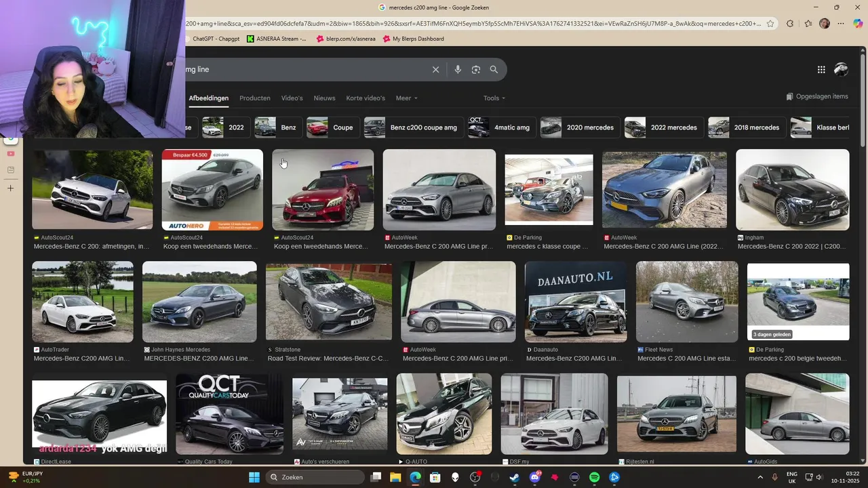Image resolution: width=868 pixels, height=488 pixels.
Task: Apply the Coupe filter chip
Action: [x=333, y=127]
